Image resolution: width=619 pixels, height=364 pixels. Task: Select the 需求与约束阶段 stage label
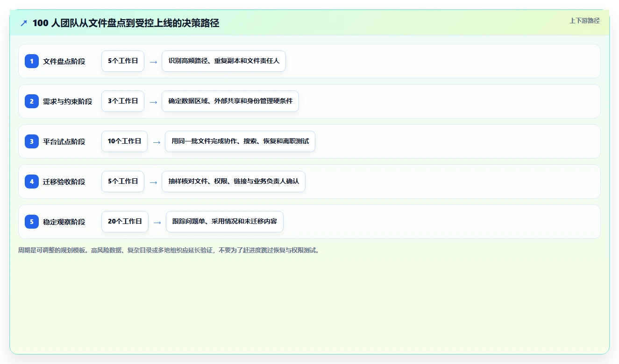coord(68,101)
